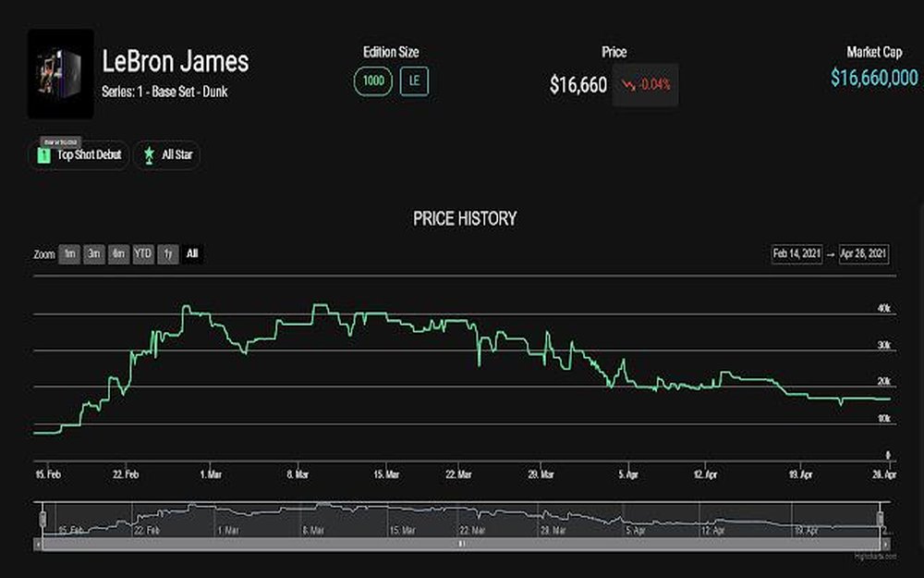The height and width of the screenshot is (578, 924).
Task: Click the 8. Mar axis label
Action: (298, 474)
